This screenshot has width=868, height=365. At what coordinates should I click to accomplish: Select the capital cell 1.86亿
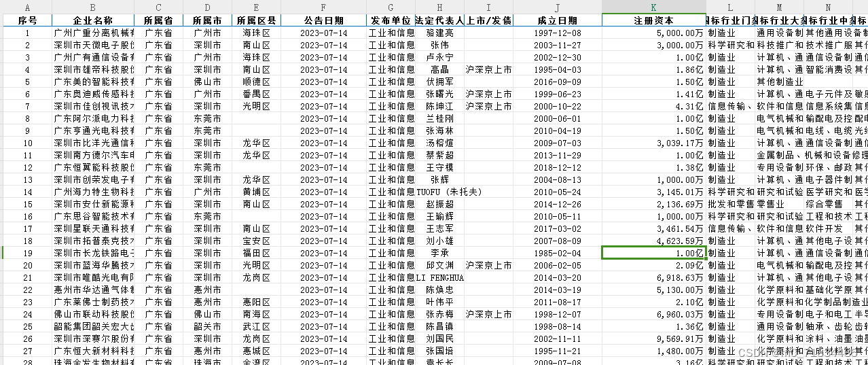[653, 69]
